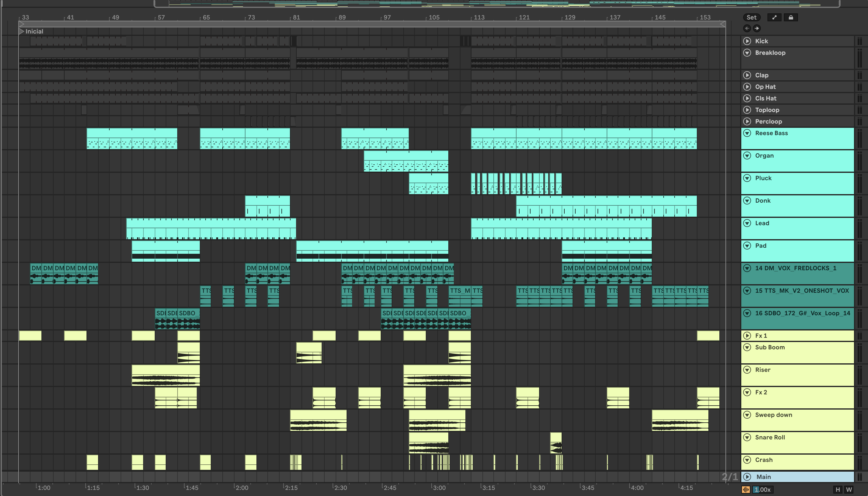This screenshot has width=868, height=496.
Task: Select the Main track title
Action: (763, 477)
